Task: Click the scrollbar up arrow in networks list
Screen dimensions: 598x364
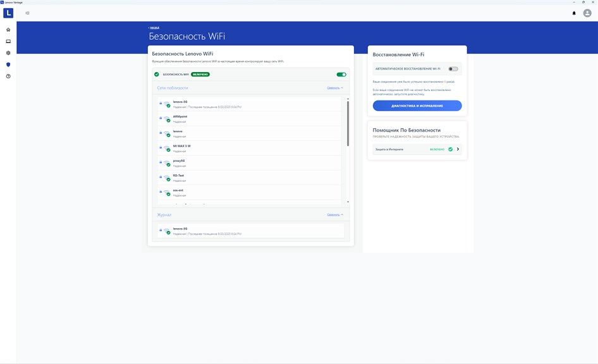Action: coord(348,99)
